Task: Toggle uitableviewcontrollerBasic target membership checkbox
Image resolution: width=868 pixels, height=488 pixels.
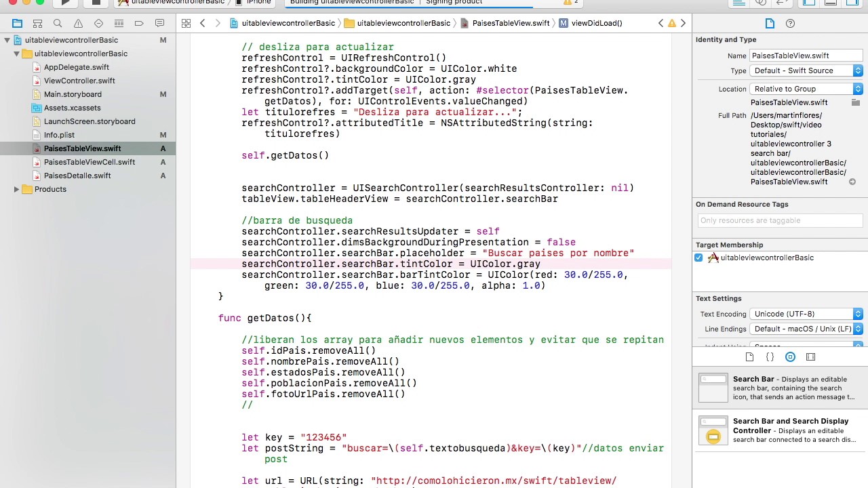Action: pyautogui.click(x=698, y=258)
